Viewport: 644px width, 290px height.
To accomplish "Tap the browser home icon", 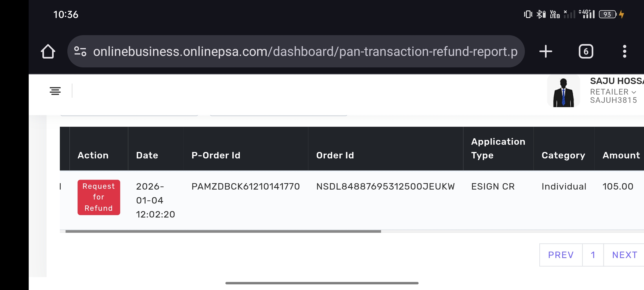I will click(x=48, y=51).
